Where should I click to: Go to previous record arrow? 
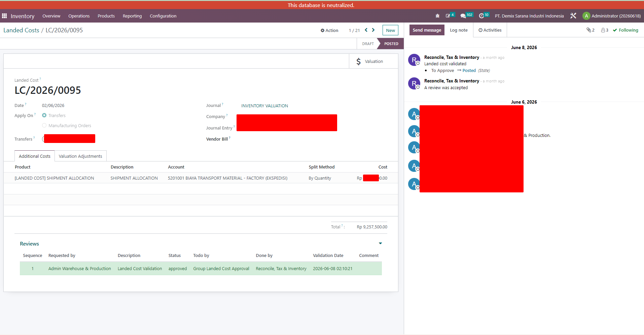tap(366, 30)
